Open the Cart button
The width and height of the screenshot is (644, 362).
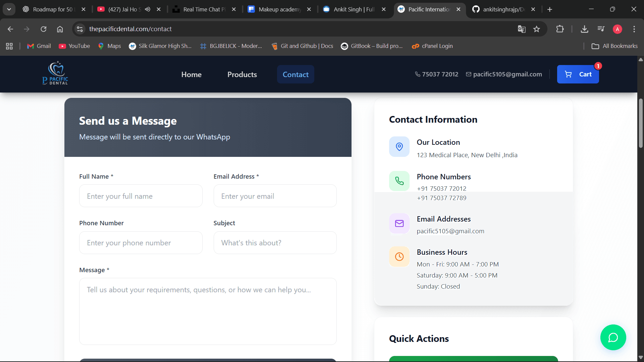(x=578, y=74)
